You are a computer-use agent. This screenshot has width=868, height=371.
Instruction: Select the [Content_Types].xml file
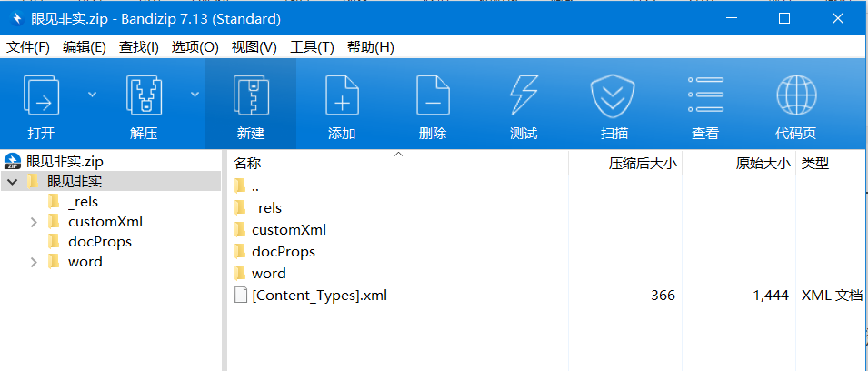tap(319, 296)
